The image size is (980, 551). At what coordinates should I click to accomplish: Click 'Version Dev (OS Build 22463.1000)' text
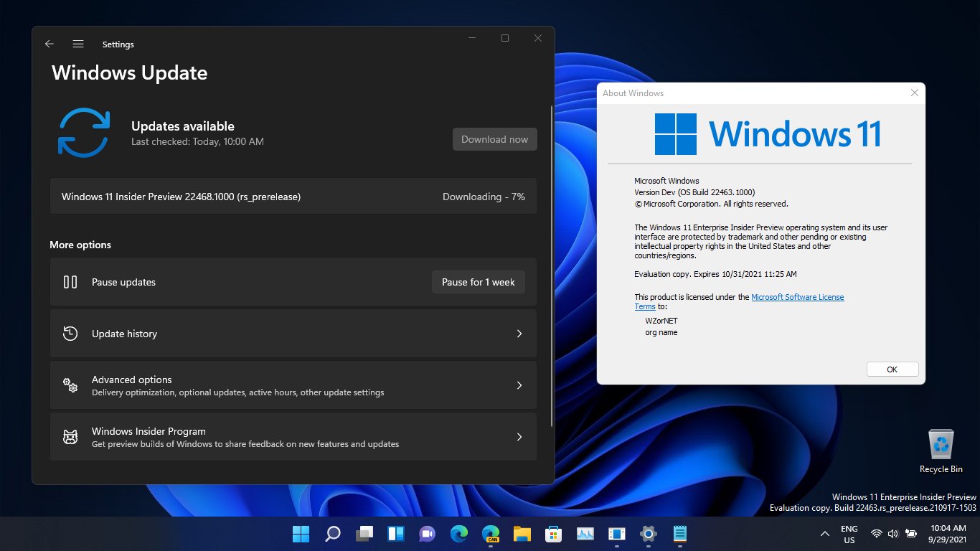coord(694,192)
